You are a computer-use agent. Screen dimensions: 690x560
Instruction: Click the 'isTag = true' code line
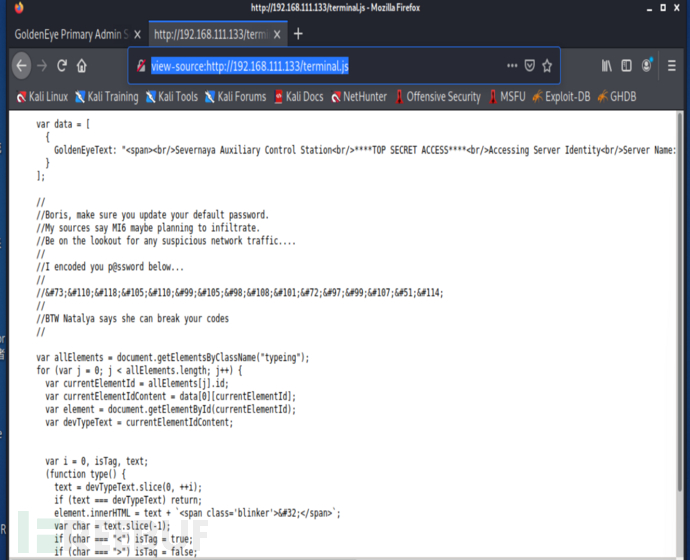(124, 539)
